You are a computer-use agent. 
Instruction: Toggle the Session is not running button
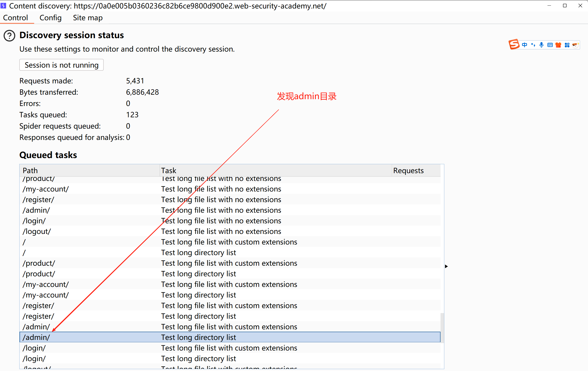click(61, 65)
